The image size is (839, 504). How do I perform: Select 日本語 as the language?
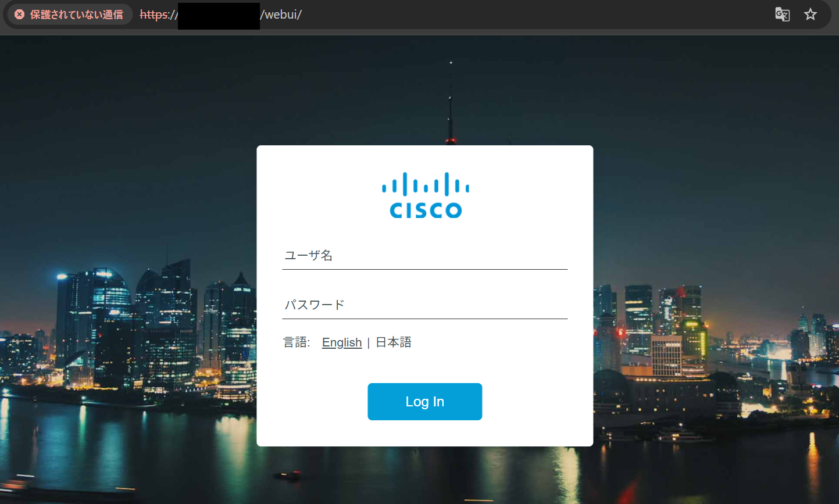coord(394,342)
